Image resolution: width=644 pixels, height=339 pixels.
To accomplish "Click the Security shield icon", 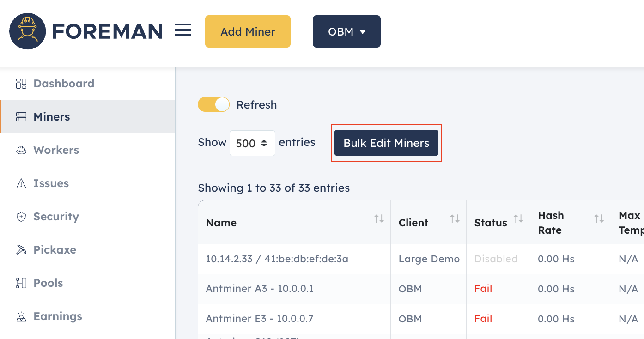I will 21,217.
